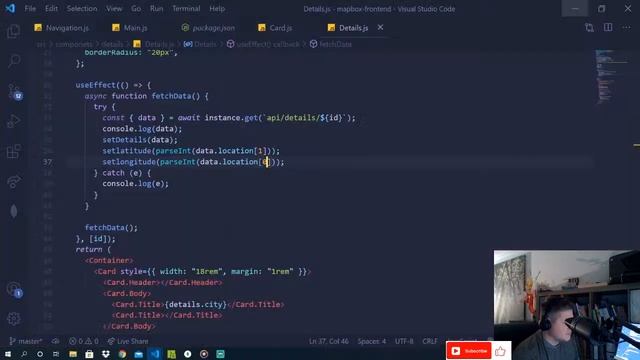Viewport: 640px width, 360px height.
Task: Start Live Share from the status bar
Action: pos(128,341)
